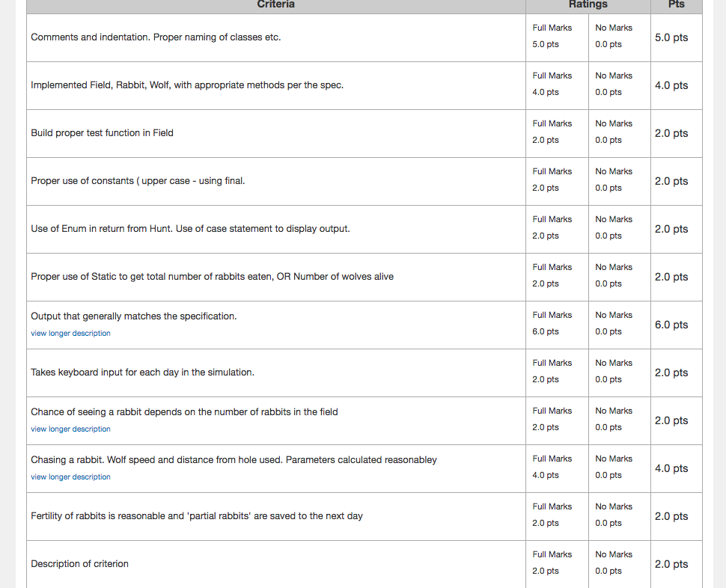Click the 'Use of Enum in return from Hunt' text
Screen dimensions: 726x588
(190, 228)
